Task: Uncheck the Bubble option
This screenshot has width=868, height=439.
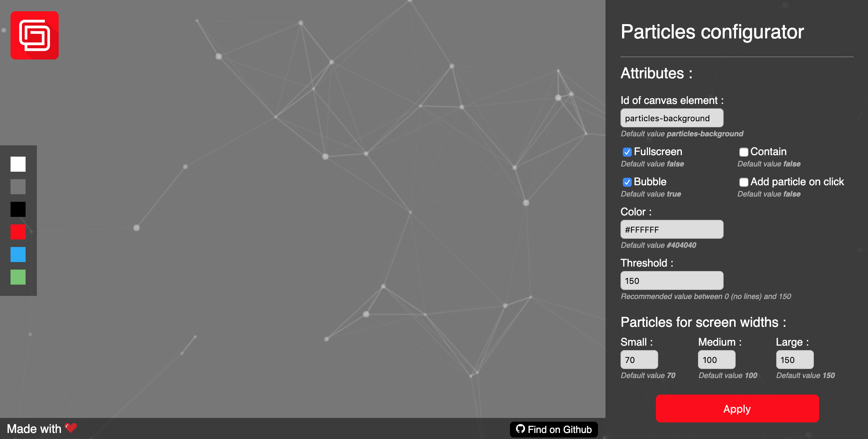Action: [627, 182]
